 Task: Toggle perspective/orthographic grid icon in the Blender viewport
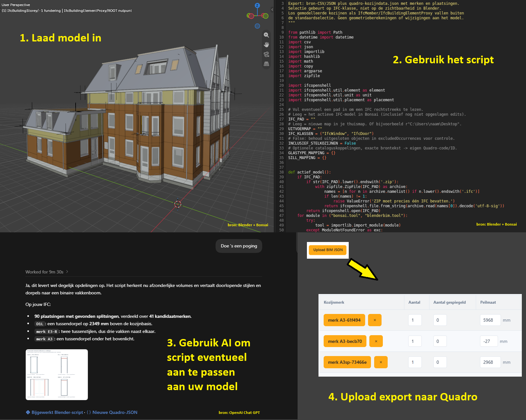pos(266,64)
